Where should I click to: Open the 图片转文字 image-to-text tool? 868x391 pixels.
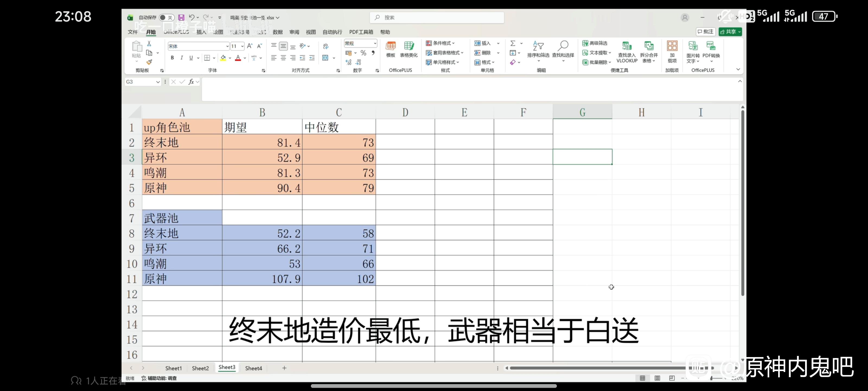pos(693,52)
